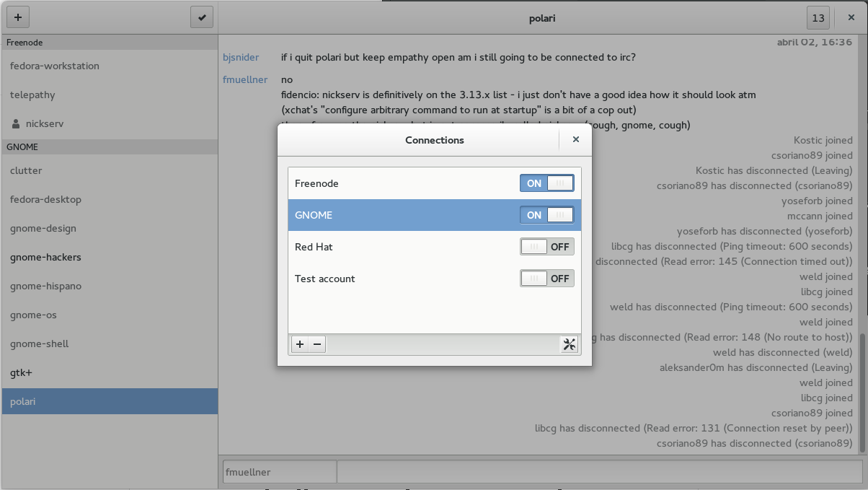Click the fmuellner nickname in chat log
The image size is (868, 490).
[x=245, y=79]
